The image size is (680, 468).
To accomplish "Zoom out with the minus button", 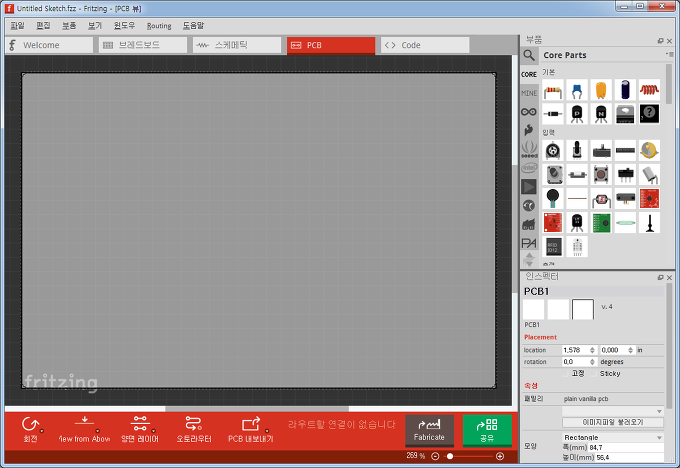I will pyautogui.click(x=435, y=456).
